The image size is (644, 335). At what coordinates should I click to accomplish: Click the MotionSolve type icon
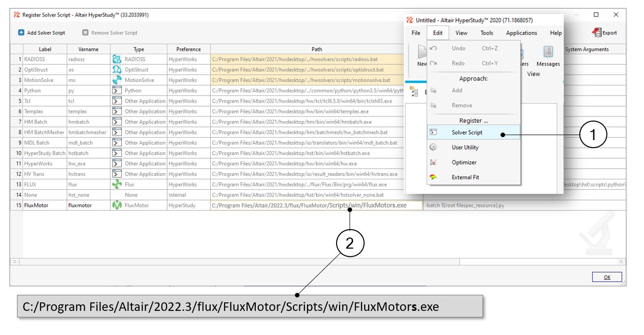pos(117,80)
